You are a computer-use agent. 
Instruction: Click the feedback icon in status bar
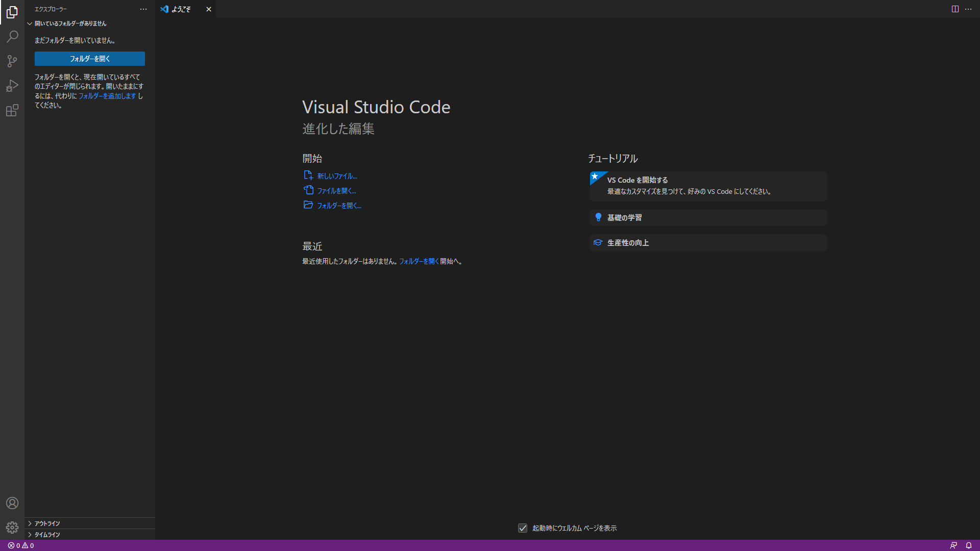coord(953,545)
